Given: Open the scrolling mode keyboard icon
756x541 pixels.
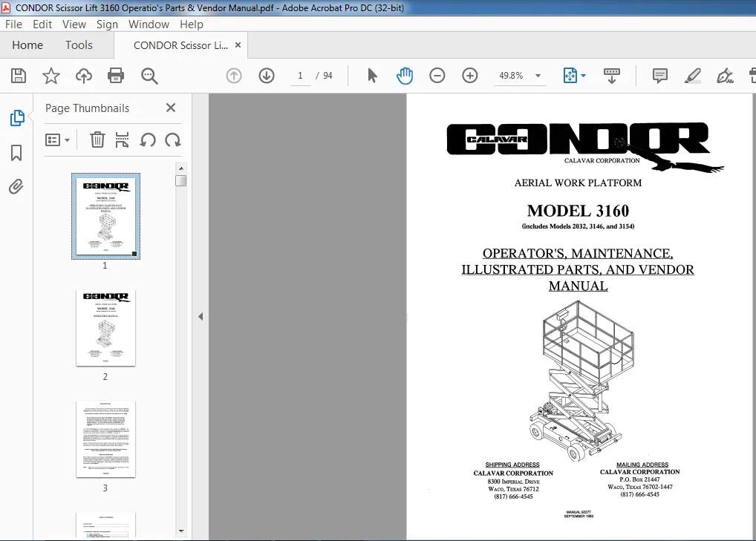Looking at the screenshot, I should [612, 76].
